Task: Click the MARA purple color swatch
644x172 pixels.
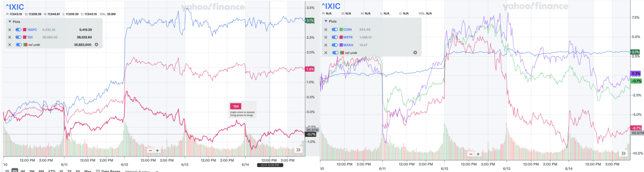Action: tap(341, 45)
